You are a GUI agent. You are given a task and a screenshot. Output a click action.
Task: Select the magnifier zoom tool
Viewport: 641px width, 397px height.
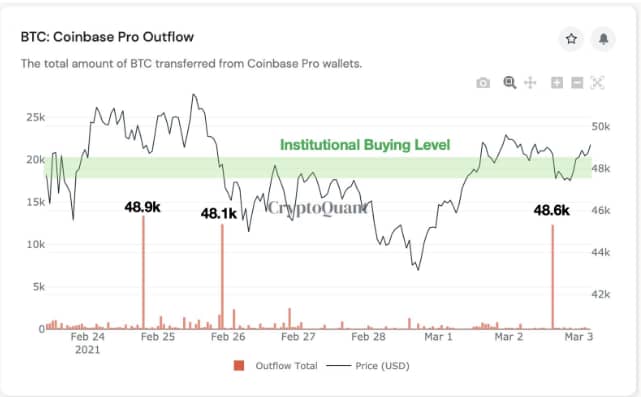(509, 83)
